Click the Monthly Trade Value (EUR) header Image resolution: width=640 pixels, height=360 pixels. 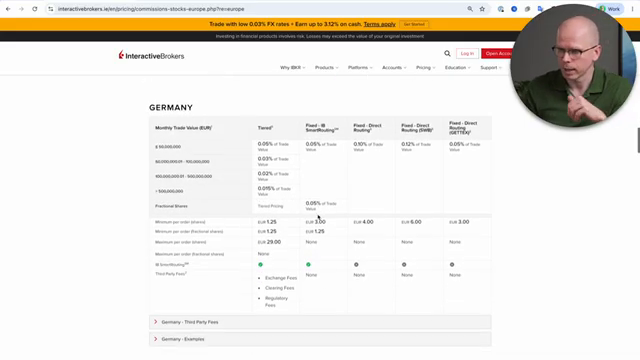(184, 128)
